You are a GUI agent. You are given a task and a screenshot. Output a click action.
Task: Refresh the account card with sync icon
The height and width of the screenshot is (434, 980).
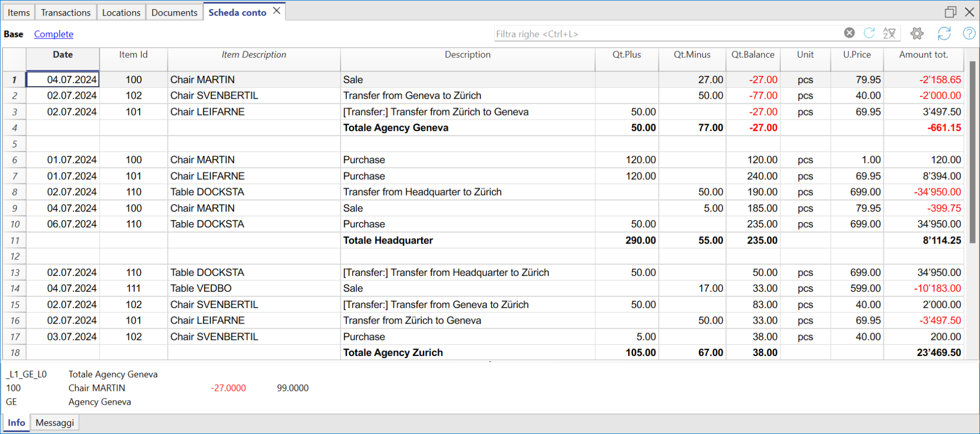pos(944,33)
